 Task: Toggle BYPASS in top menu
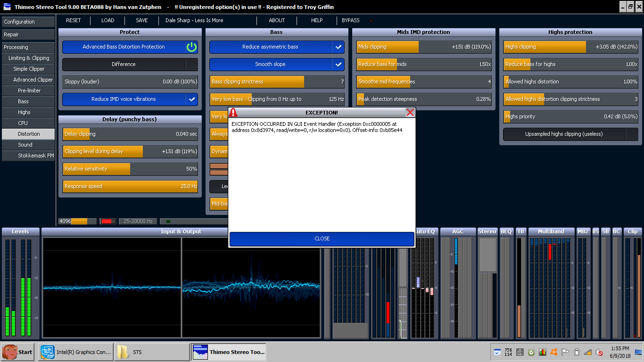(x=350, y=20)
